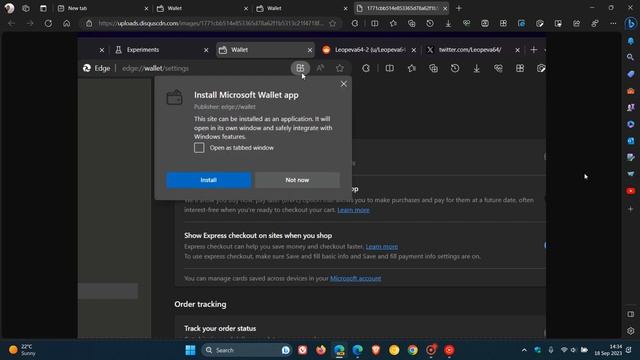Click the edge://wallet/settings address field
The height and width of the screenshot is (360, 640).
click(x=156, y=68)
